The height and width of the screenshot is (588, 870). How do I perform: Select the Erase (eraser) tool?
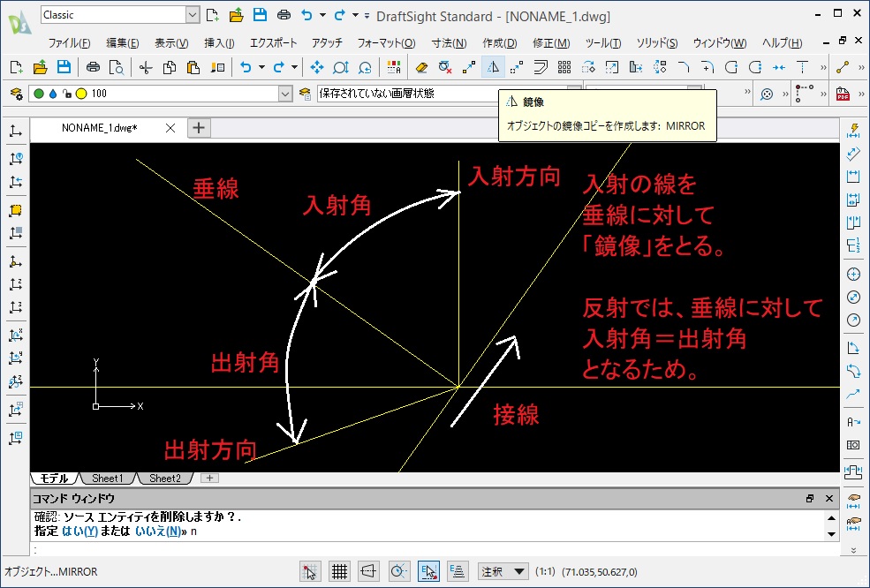(421, 68)
